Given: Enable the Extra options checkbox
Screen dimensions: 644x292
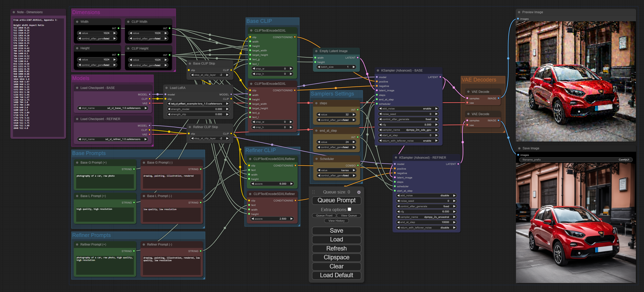Looking at the screenshot, I should pos(349,209).
